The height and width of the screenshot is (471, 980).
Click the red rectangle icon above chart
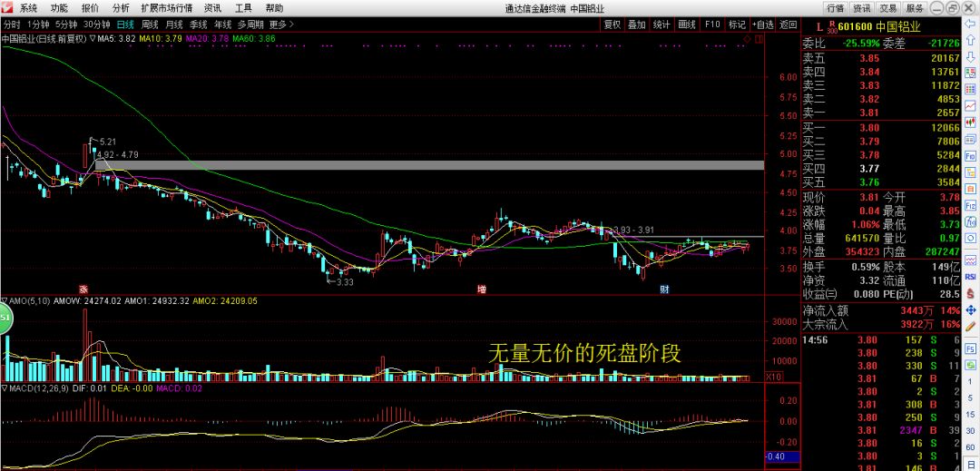(x=759, y=39)
